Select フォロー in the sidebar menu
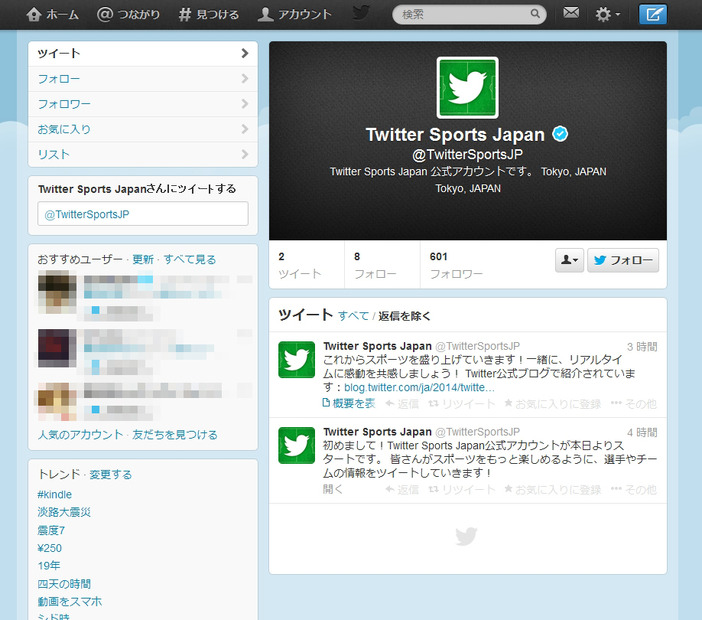This screenshot has height=620, width=702. point(143,79)
